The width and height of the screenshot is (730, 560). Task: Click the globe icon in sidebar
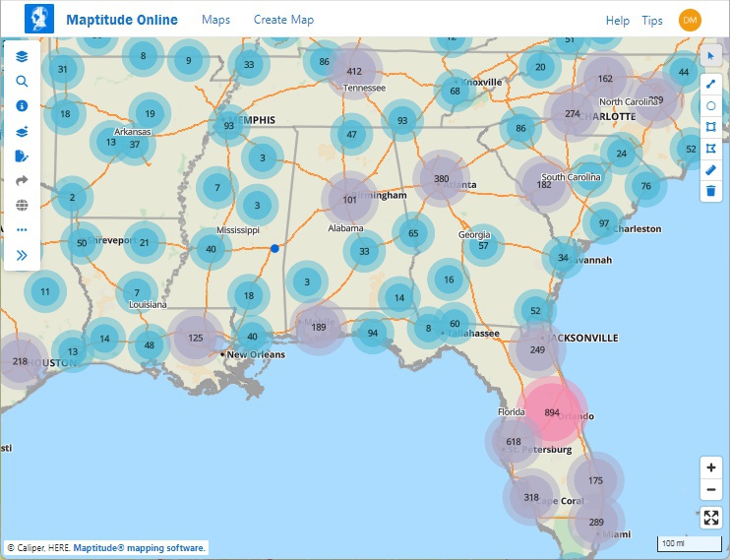pos(22,206)
